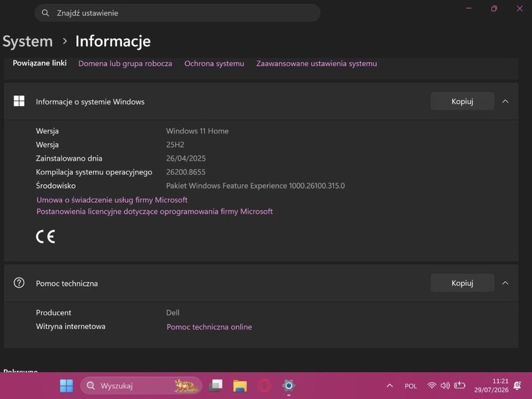The image size is (532, 399).
Task: Click the Informacje page title
Action: (113, 42)
